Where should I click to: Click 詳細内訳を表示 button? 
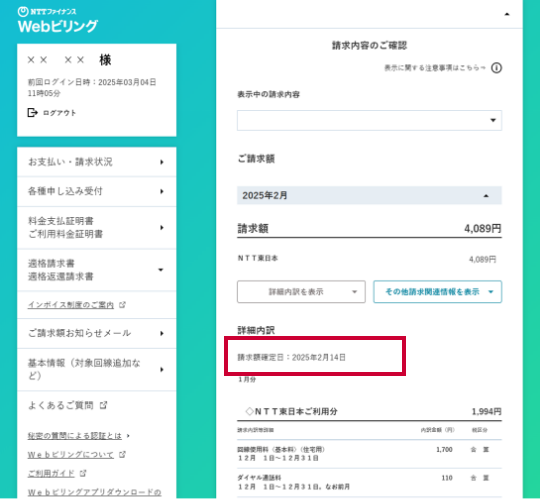click(x=301, y=292)
